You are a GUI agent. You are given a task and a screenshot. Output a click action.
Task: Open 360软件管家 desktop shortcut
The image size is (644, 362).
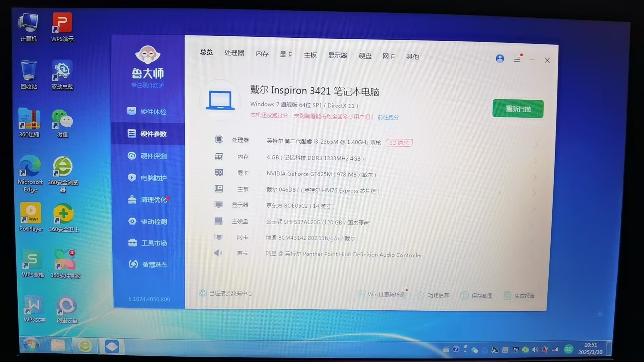[x=65, y=264]
